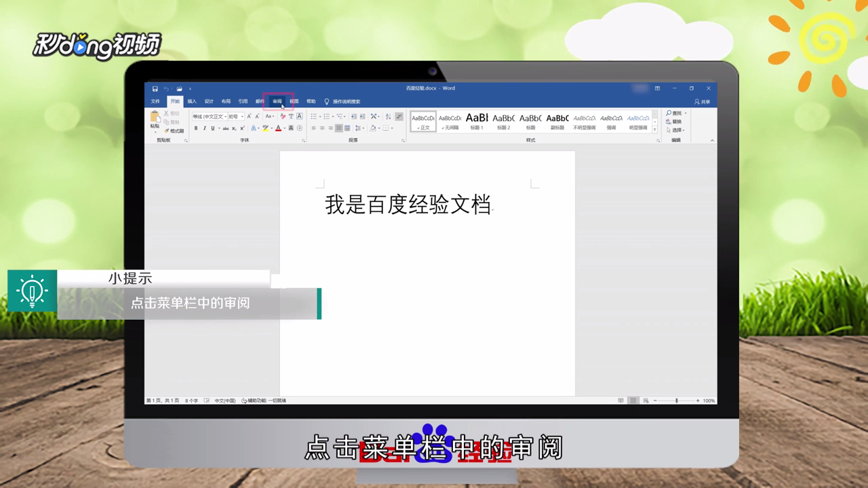Click the Paste (粘贴) clipboard icon

pos(155,117)
